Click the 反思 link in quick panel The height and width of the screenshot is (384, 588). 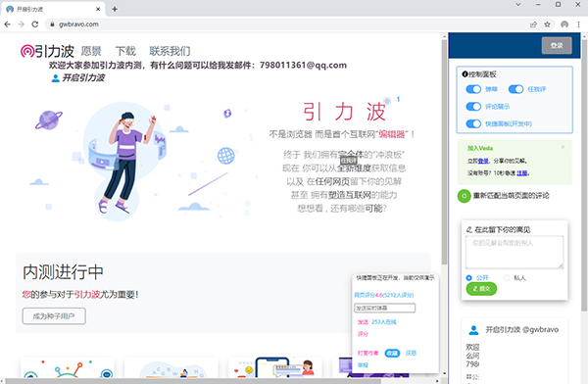coord(411,354)
